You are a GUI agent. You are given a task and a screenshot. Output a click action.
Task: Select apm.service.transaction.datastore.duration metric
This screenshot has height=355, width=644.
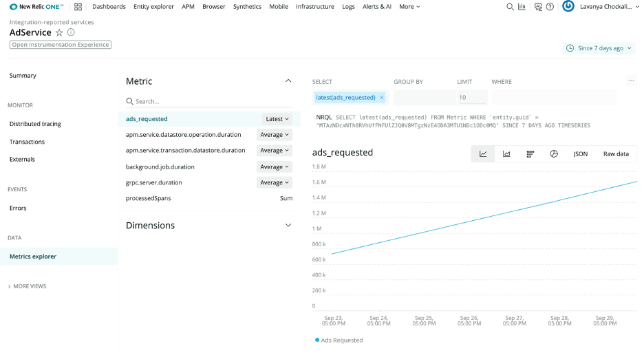(185, 151)
